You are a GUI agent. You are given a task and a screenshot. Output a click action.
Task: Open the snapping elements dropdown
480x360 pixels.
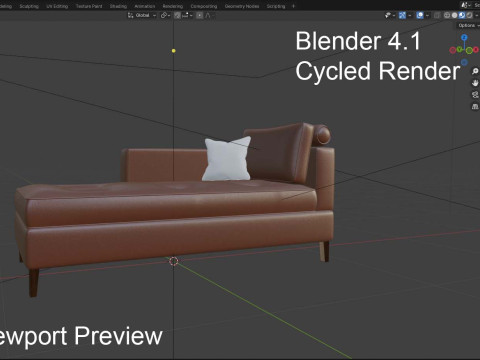click(187, 15)
